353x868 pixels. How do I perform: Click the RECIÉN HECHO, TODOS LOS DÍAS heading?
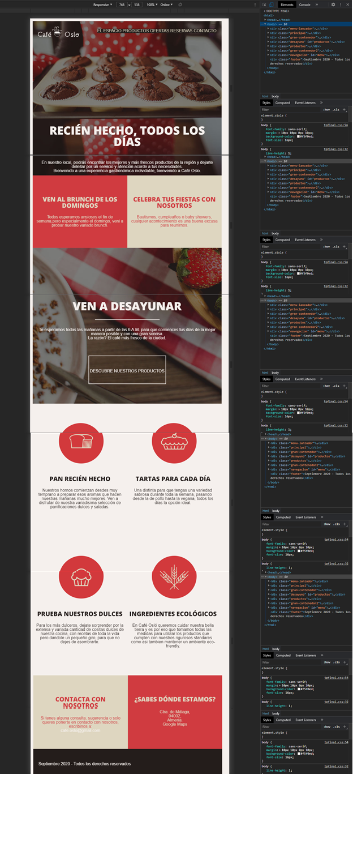coord(127,136)
